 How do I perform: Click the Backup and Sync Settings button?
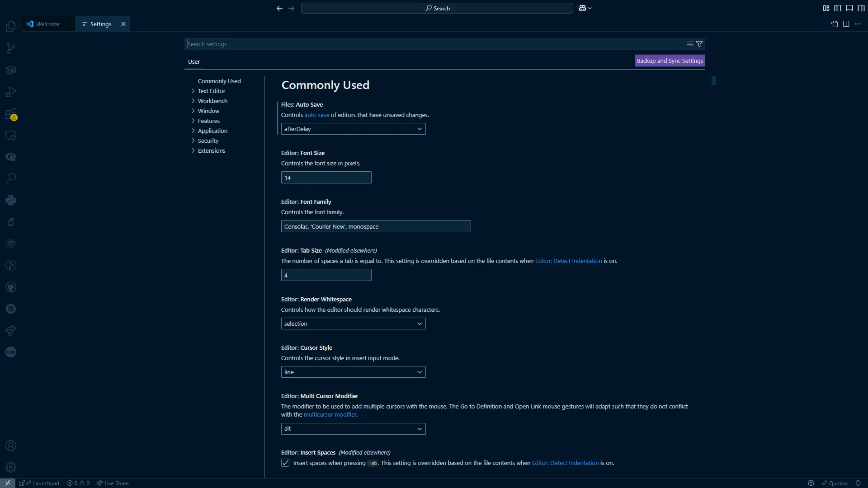(x=669, y=60)
